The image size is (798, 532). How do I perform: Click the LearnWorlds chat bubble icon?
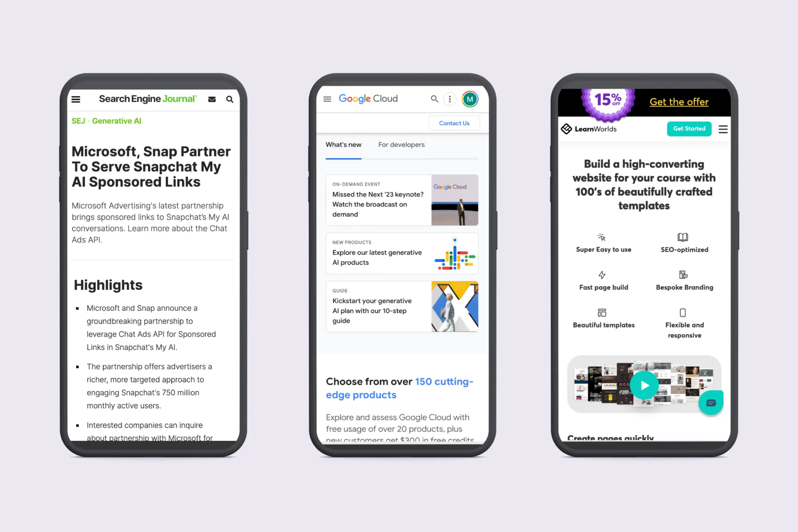[x=711, y=403]
